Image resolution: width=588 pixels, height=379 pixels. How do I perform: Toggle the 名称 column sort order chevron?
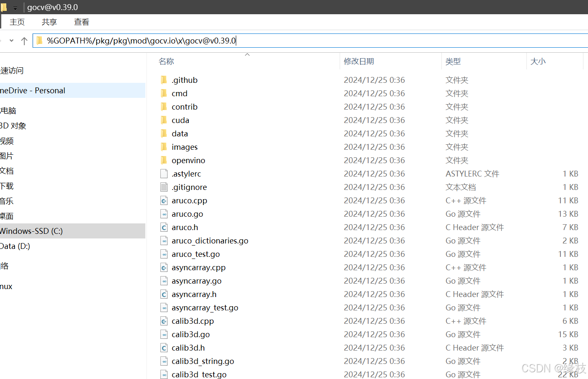click(247, 54)
